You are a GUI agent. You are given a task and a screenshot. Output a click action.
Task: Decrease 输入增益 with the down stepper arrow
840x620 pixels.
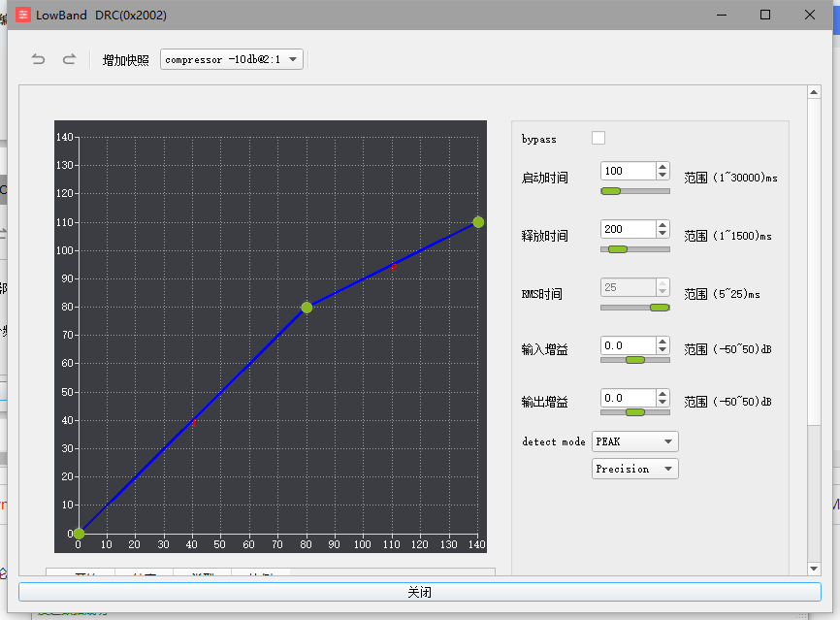click(x=662, y=350)
